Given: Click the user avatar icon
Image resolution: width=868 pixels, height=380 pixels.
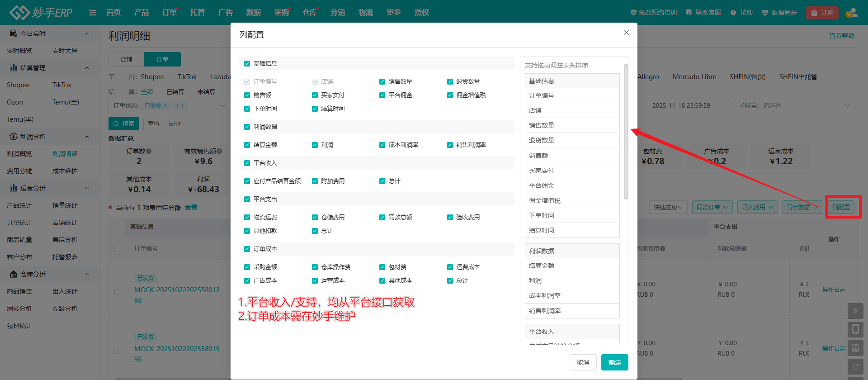Looking at the screenshot, I should click(x=851, y=13).
